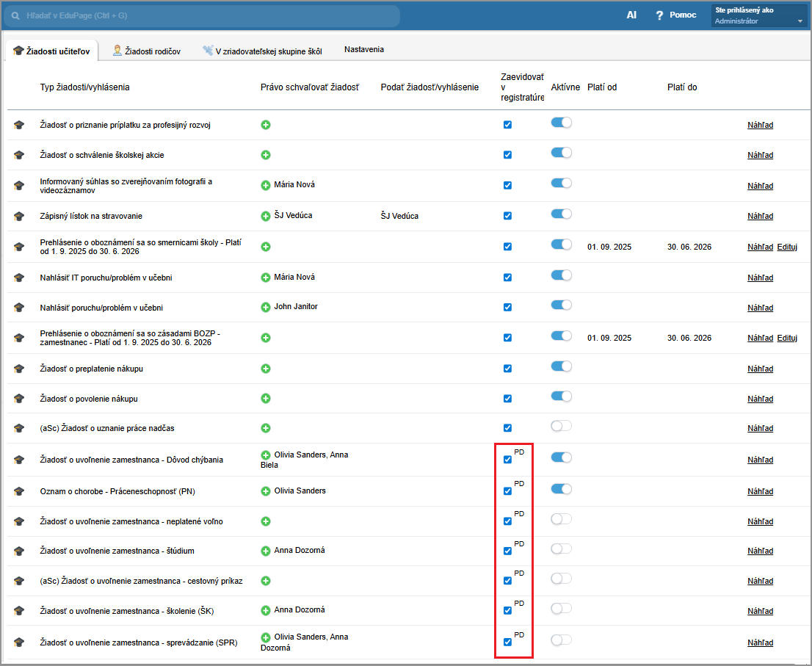Toggle PD checkbox for Oznam o chorobe (PN)

pyautogui.click(x=507, y=491)
